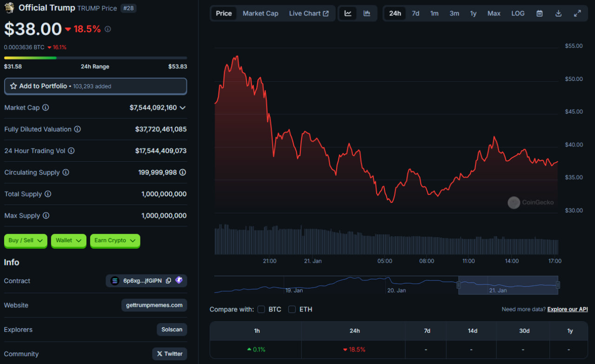The height and width of the screenshot is (364, 595).
Task: Click the 0.0003636 BTC price text
Action: [x=24, y=47]
